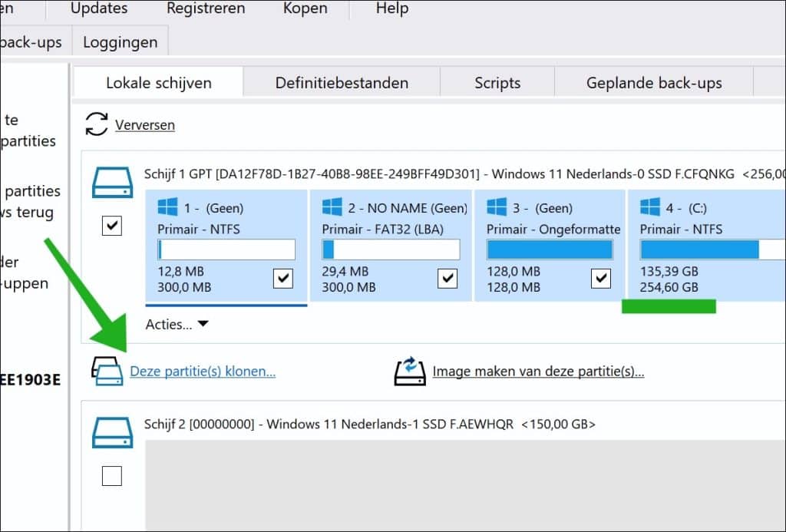The image size is (786, 532).
Task: Uncheck the Schijf 1 selection checkbox
Action: pos(111,226)
